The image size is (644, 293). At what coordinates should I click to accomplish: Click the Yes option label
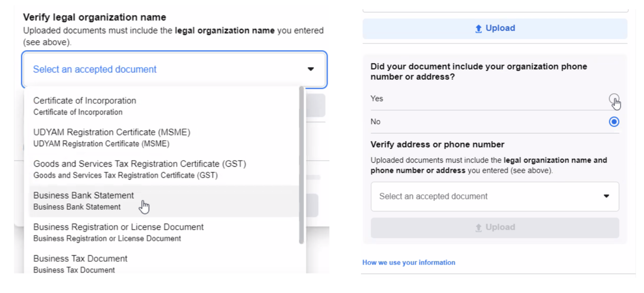tap(377, 99)
